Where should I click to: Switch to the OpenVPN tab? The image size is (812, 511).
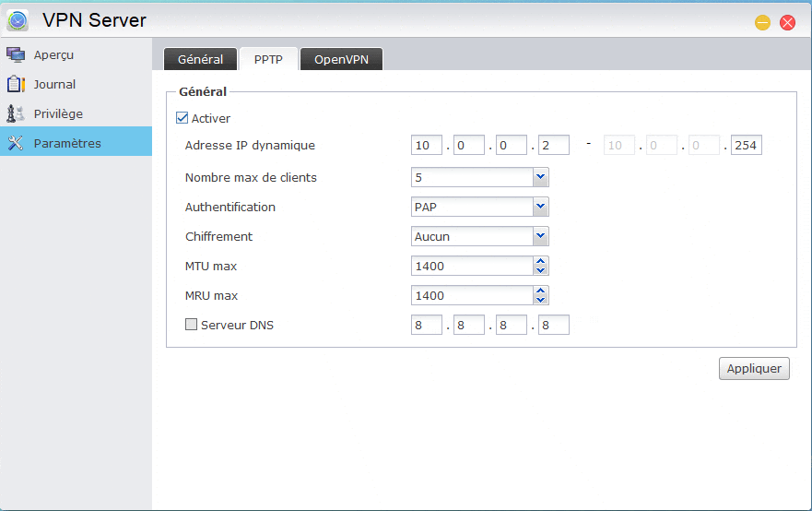[x=341, y=59]
